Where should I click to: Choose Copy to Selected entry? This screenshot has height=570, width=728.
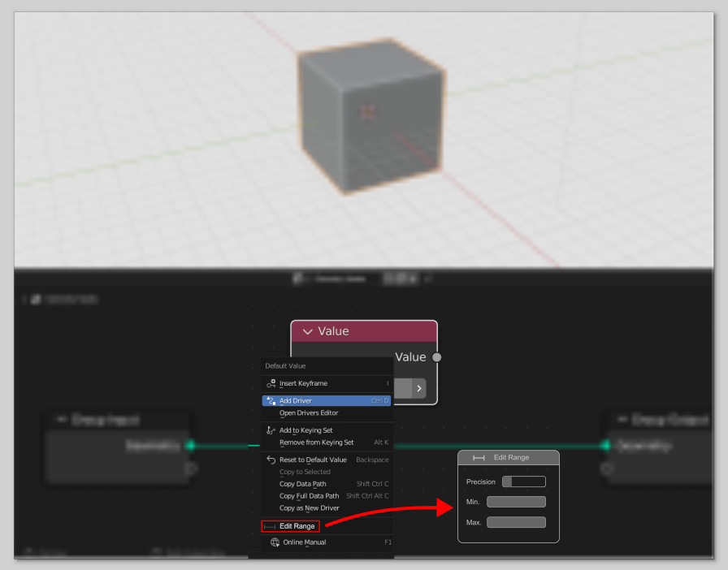[x=327, y=472]
